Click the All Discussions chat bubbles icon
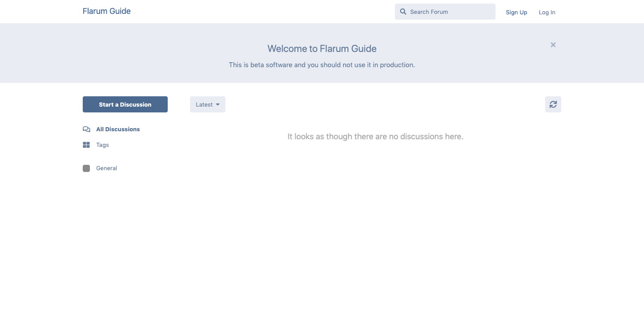644x335 pixels. pos(86,129)
